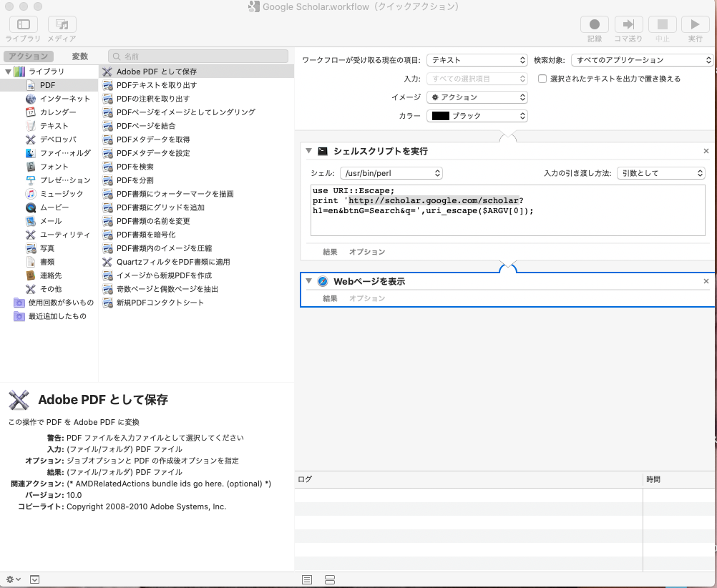Select the ムービー category icon
This screenshot has width=717, height=588.
tap(31, 207)
